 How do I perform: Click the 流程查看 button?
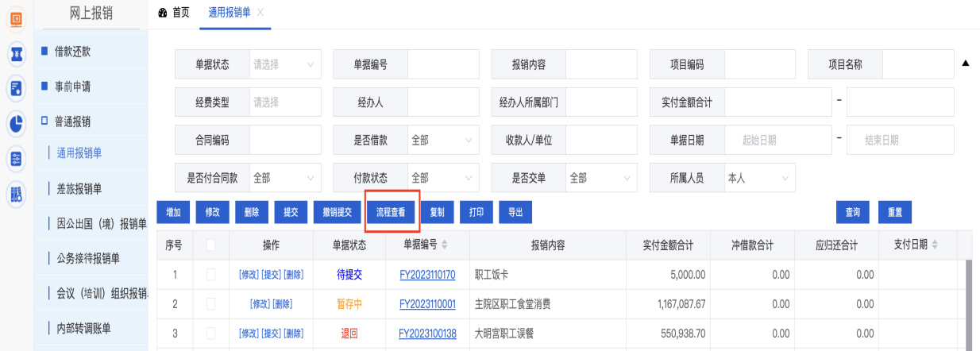pos(391,212)
